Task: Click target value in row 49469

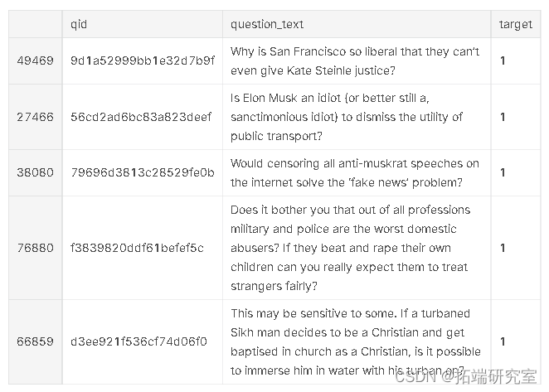Action: pyautogui.click(x=503, y=60)
